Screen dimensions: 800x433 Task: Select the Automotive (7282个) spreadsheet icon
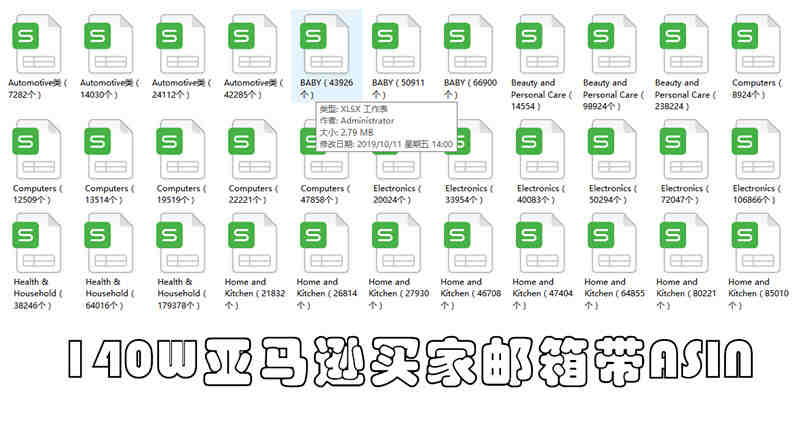point(37,44)
